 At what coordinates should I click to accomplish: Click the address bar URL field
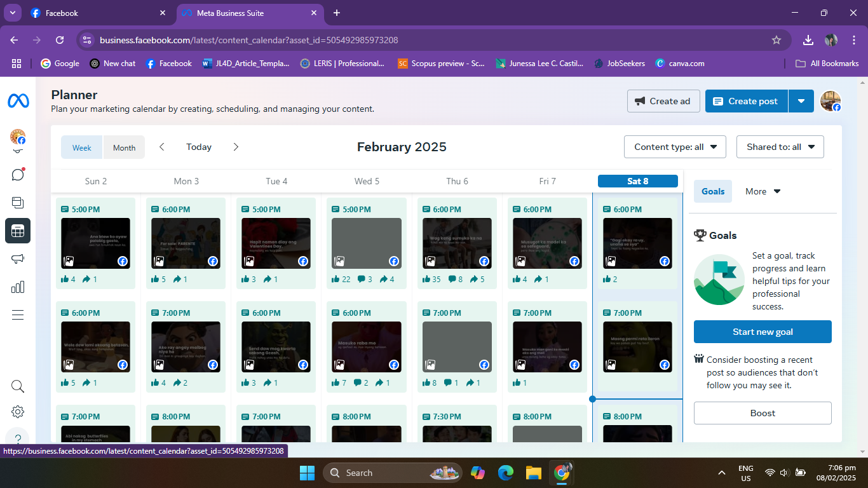(x=432, y=40)
